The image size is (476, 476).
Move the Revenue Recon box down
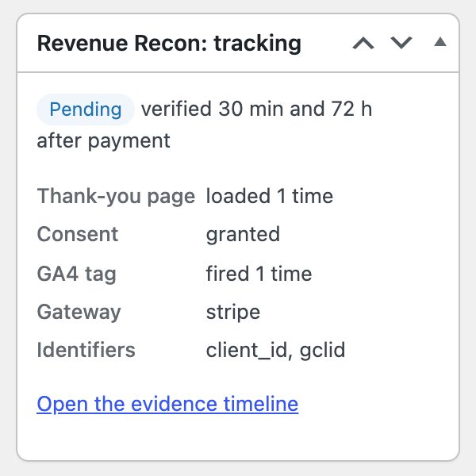coord(401,43)
